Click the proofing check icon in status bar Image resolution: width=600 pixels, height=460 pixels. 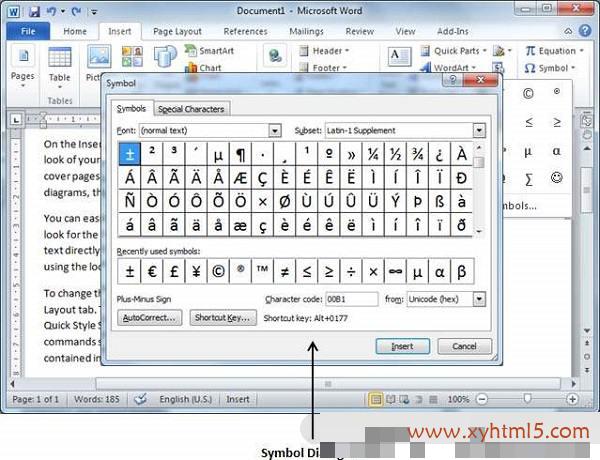141,399
